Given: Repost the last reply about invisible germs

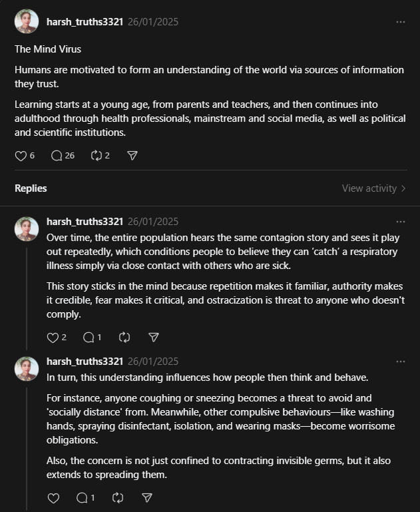Looking at the screenshot, I should coord(118,498).
